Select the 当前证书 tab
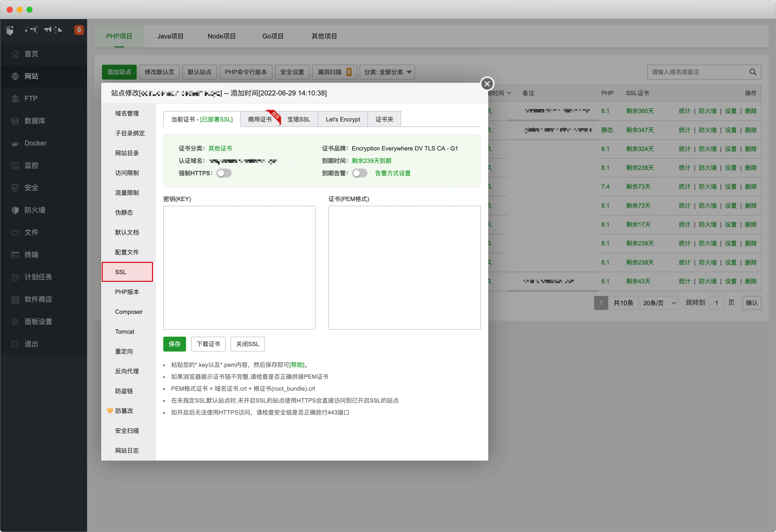This screenshot has width=776, height=532. point(202,119)
